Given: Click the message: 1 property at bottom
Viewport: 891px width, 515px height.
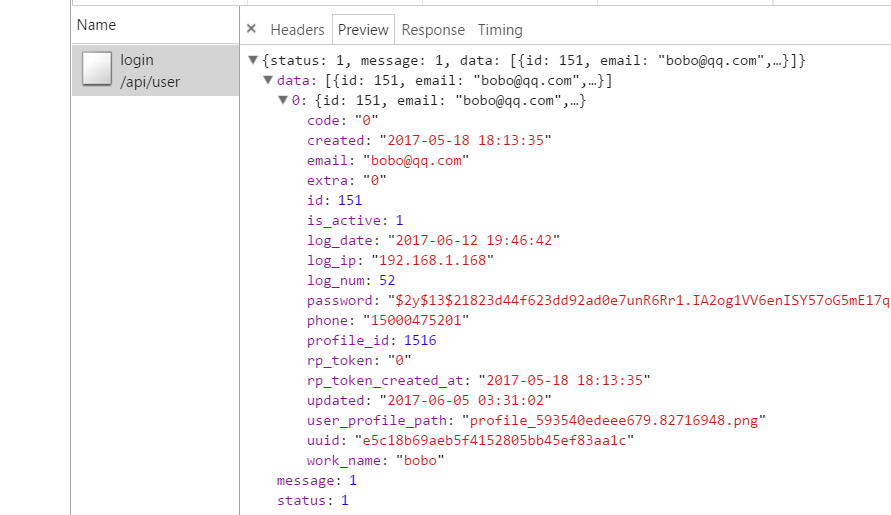Looking at the screenshot, I should (317, 480).
